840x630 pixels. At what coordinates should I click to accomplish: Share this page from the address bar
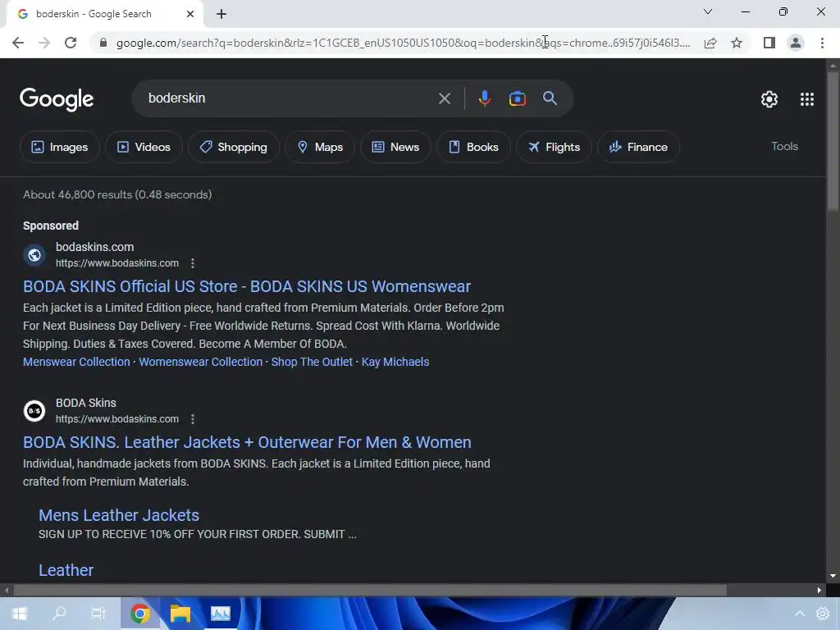click(710, 43)
